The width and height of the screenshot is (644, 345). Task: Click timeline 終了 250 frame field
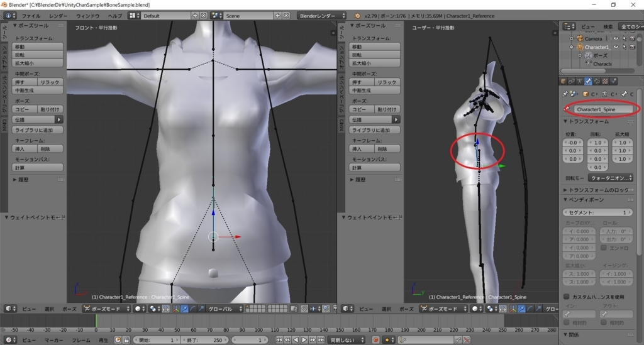point(204,340)
